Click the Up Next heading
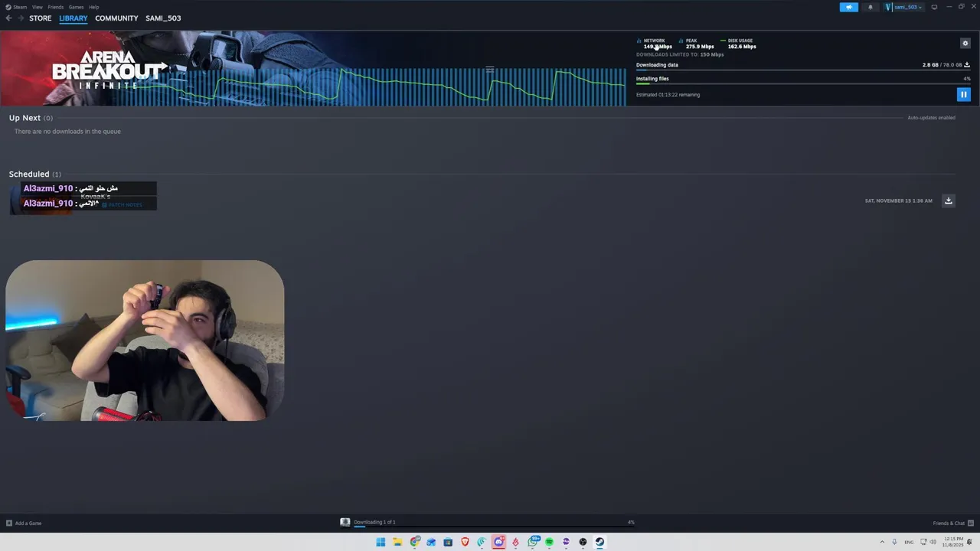Screen dimensions: 980x551 [24, 118]
